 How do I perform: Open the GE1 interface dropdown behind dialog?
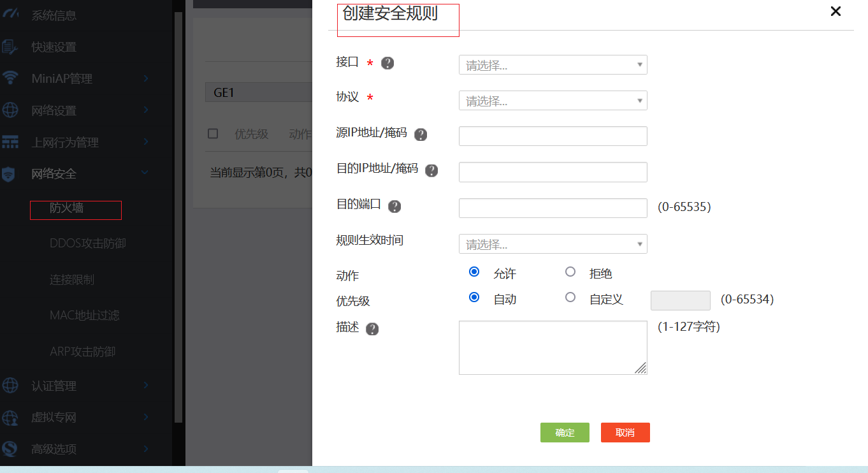(259, 92)
